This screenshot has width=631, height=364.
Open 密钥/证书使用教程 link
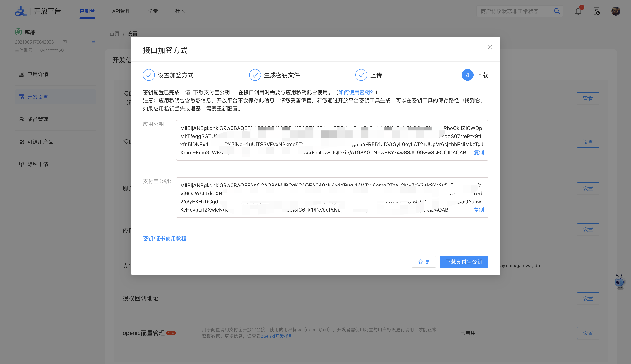pos(165,238)
